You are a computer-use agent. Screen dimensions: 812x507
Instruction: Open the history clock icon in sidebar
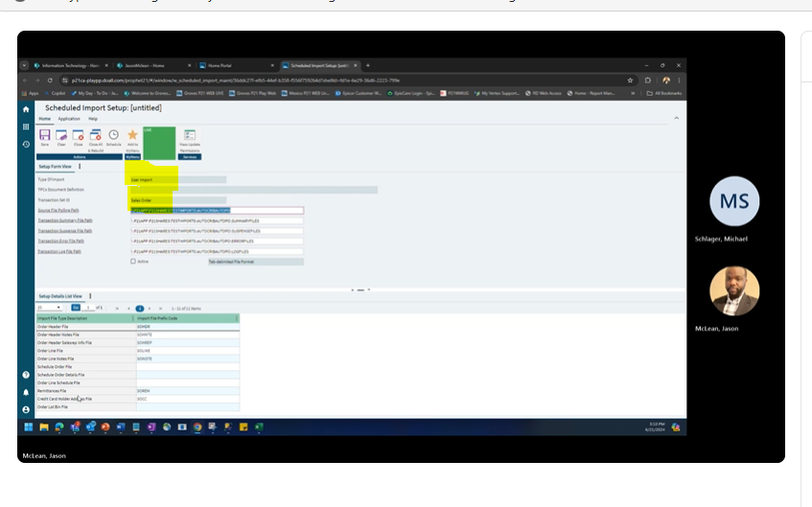click(26, 144)
